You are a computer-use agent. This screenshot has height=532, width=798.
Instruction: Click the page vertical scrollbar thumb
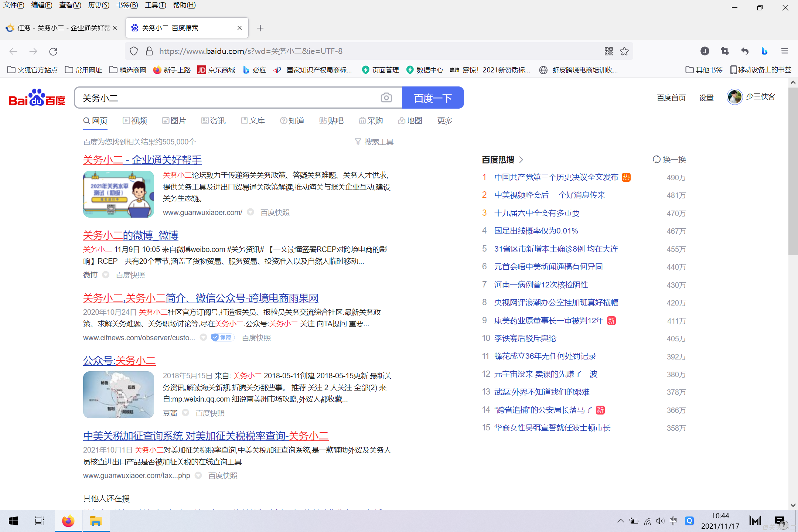[x=793, y=172]
